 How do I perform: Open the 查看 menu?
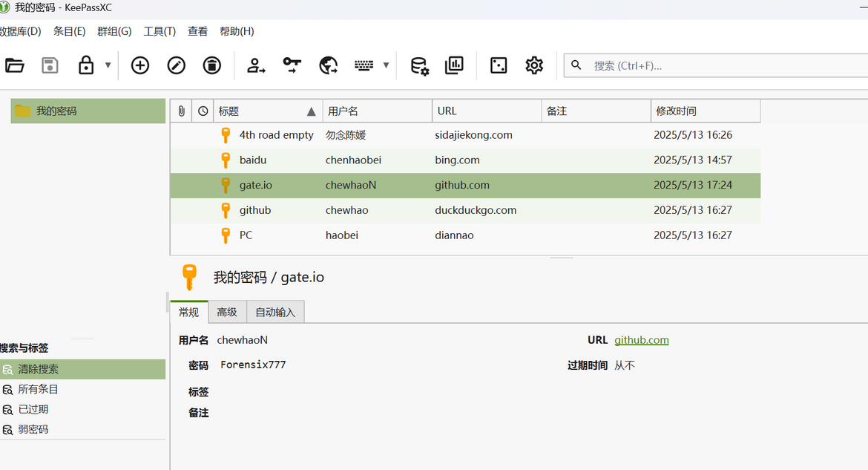tap(197, 32)
